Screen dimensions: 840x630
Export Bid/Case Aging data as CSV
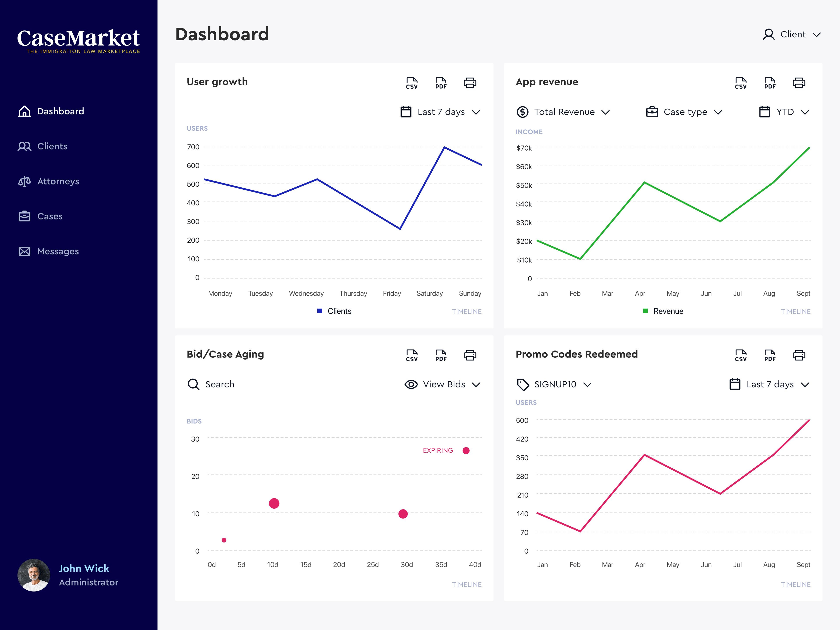(x=412, y=355)
